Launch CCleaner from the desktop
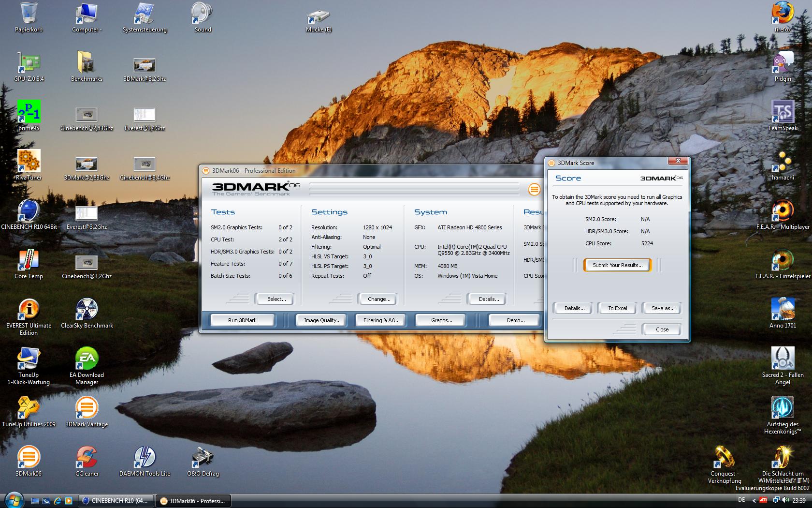Viewport: 812px width, 508px height. point(87,458)
